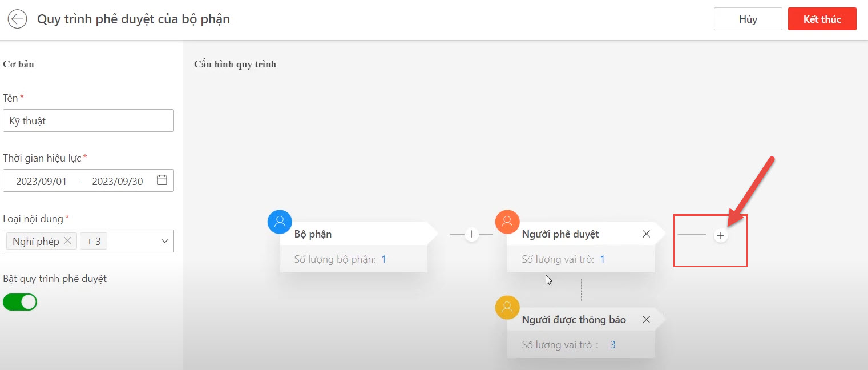Open the calendar date picker icon
Screen dimensions: 868x370
click(x=162, y=180)
